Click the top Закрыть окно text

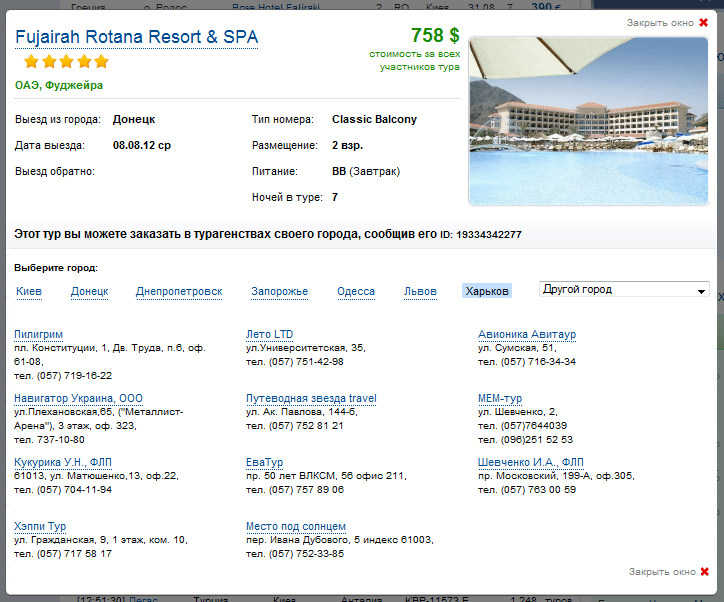[660, 23]
